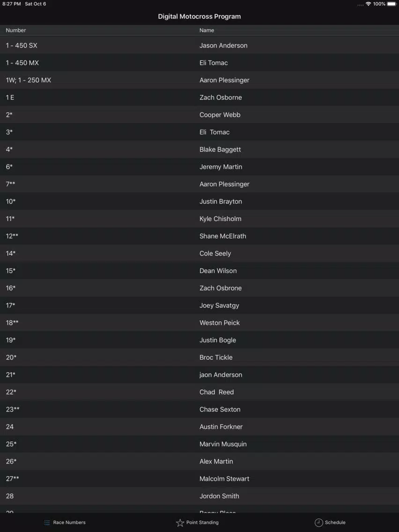
Task: Select rider Cooper Webb number 2
Action: click(199, 115)
